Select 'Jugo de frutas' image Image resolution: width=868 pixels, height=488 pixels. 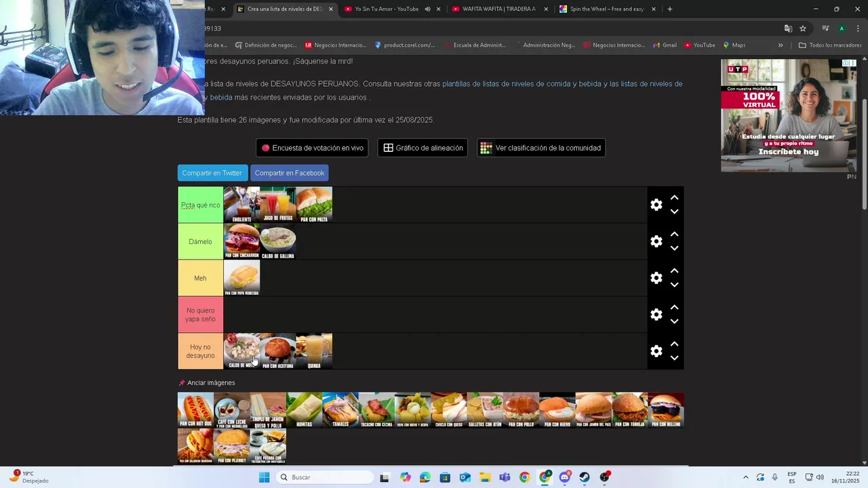278,205
